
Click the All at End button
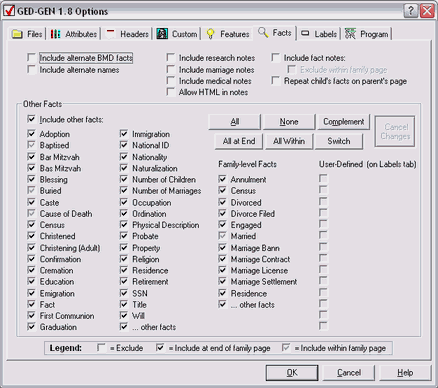click(239, 141)
